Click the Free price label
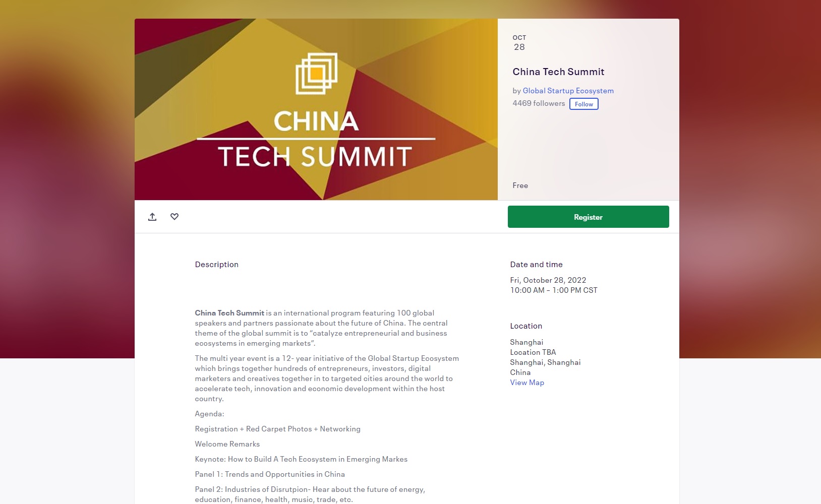This screenshot has width=821, height=504. (520, 185)
